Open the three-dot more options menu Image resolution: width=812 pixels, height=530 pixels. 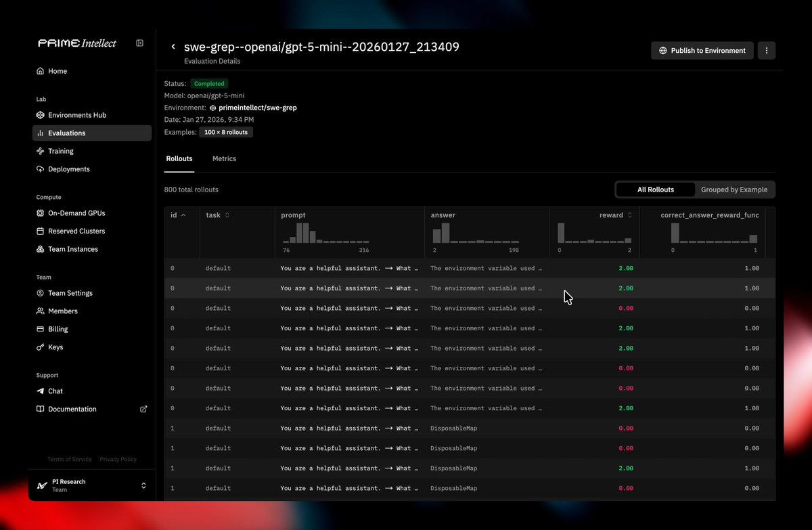pyautogui.click(x=767, y=51)
